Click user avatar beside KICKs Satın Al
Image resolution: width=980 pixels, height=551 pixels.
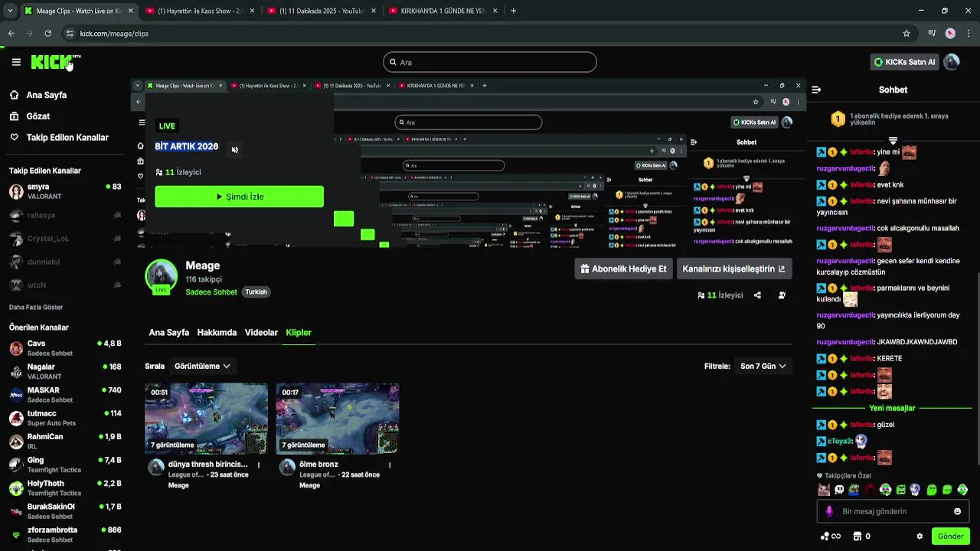pyautogui.click(x=952, y=62)
